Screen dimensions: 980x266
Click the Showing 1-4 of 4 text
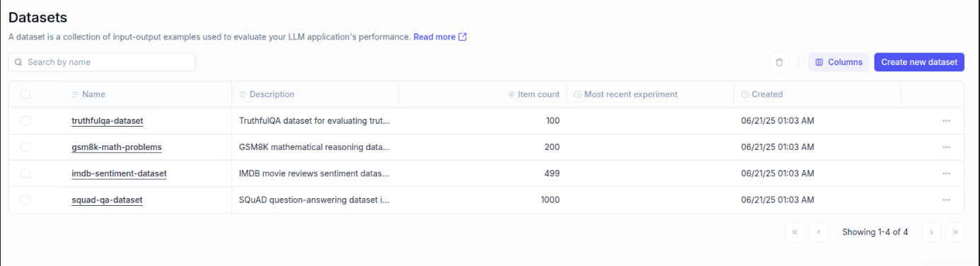point(875,232)
